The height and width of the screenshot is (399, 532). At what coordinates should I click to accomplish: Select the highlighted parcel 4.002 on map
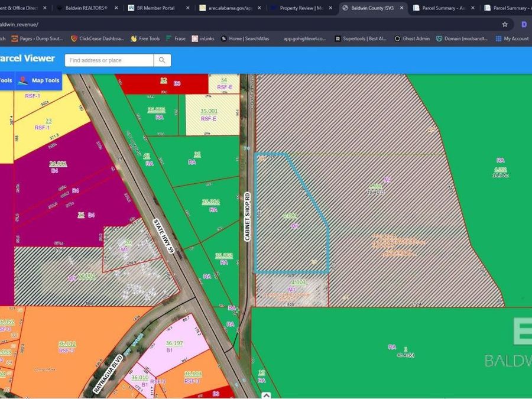pyautogui.click(x=289, y=219)
